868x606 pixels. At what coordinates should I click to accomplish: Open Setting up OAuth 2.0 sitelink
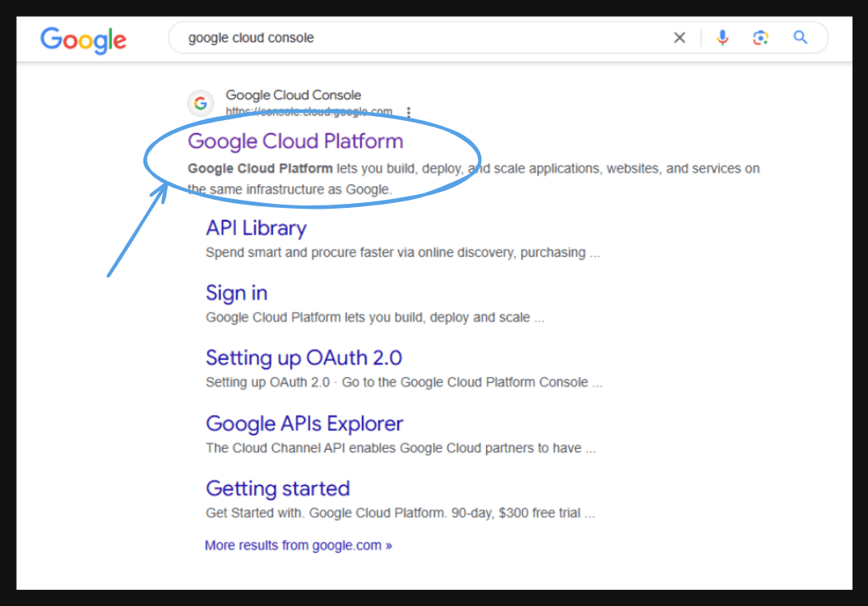tap(304, 358)
